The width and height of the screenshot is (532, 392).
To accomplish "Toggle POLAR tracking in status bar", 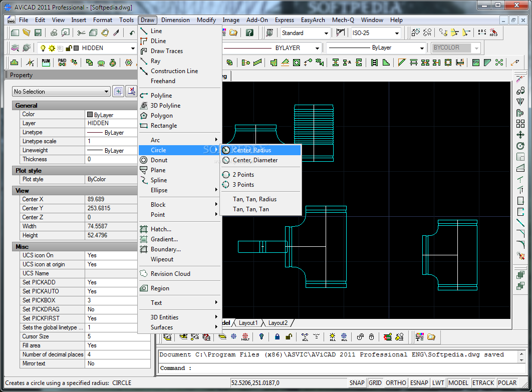I will (x=507, y=383).
